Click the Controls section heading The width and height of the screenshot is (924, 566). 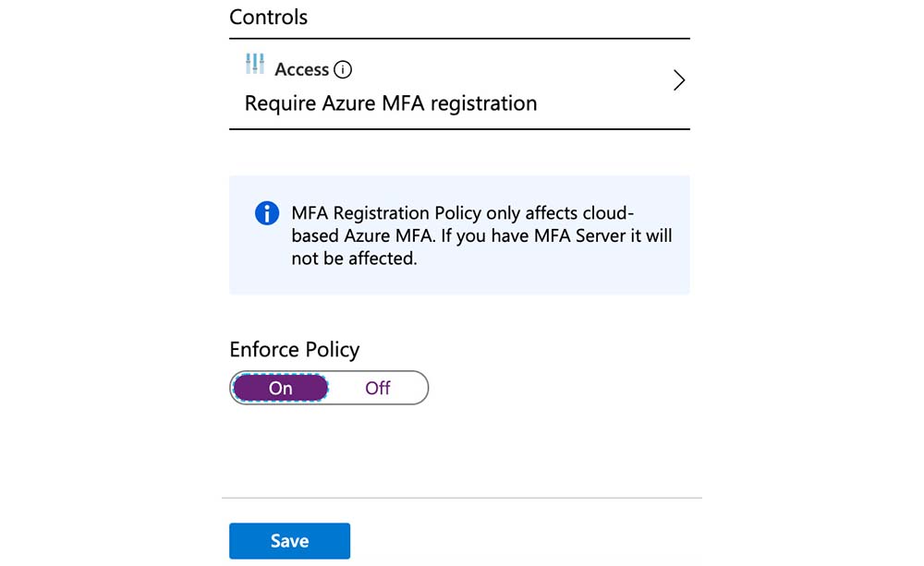[268, 17]
